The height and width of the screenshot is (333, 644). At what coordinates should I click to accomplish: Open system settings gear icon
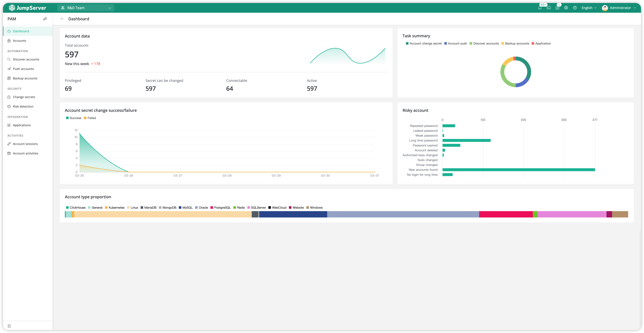coord(566,8)
